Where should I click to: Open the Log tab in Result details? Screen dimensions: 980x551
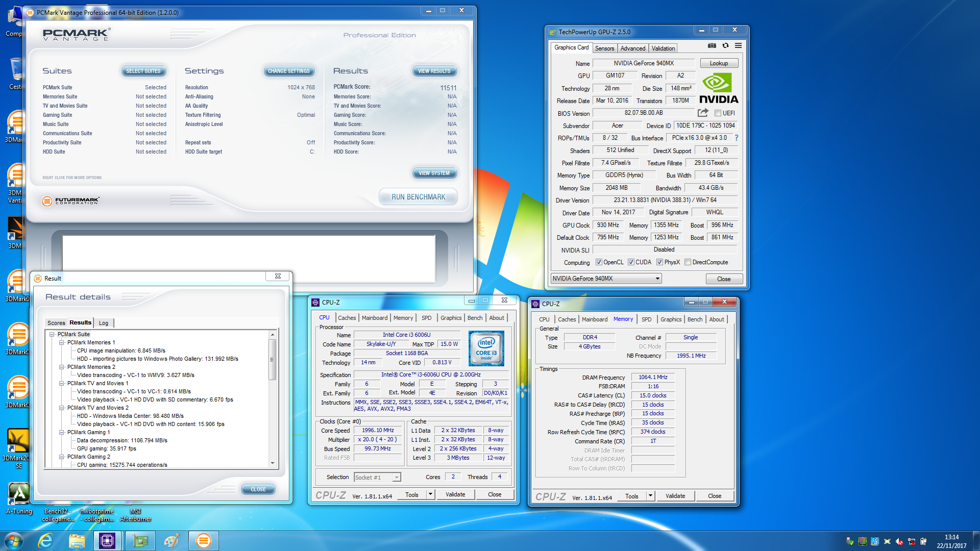click(x=104, y=323)
